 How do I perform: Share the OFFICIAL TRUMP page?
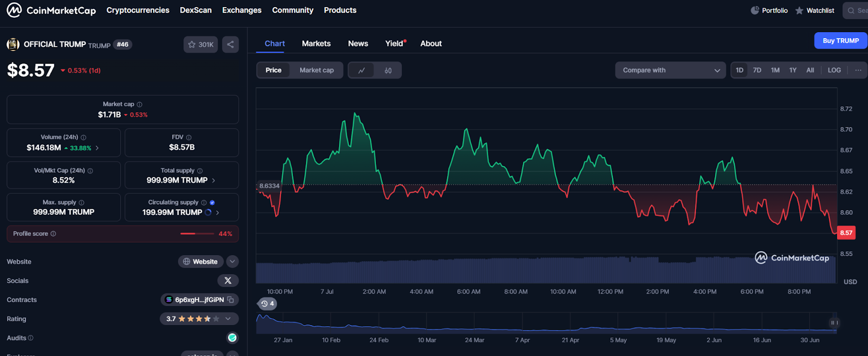click(x=231, y=44)
